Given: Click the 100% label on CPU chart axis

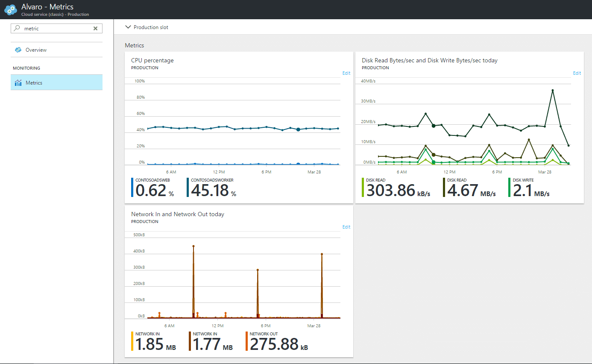Looking at the screenshot, I should coord(140,81).
